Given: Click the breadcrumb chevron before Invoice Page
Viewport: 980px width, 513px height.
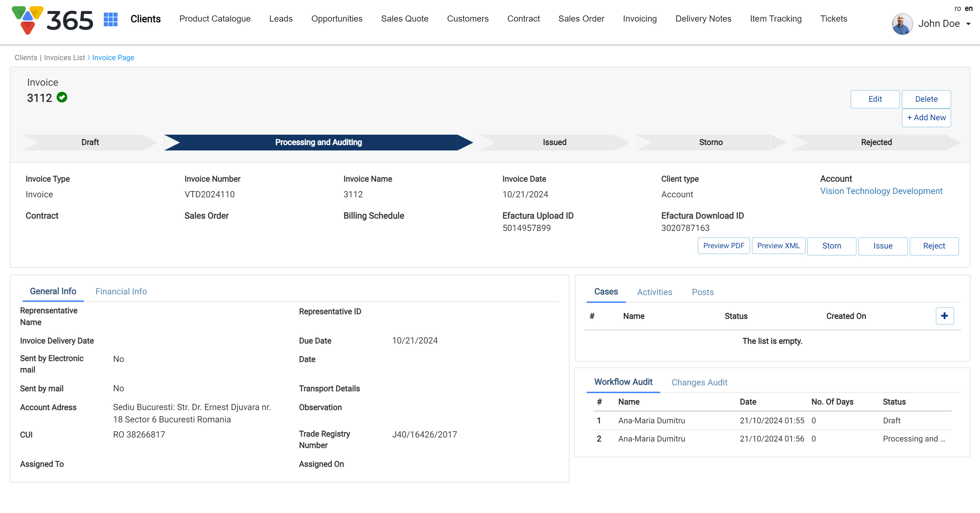Looking at the screenshot, I should (89, 57).
